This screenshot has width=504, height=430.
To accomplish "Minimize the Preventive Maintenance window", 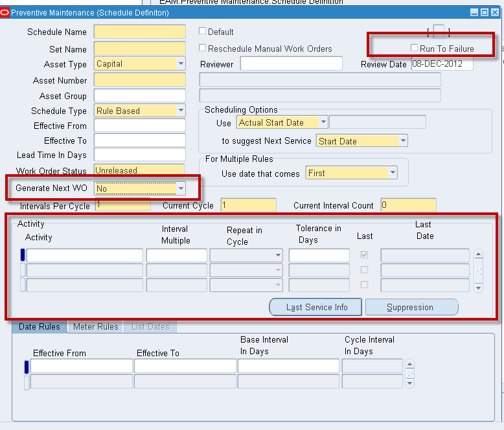I will pyautogui.click(x=474, y=12).
